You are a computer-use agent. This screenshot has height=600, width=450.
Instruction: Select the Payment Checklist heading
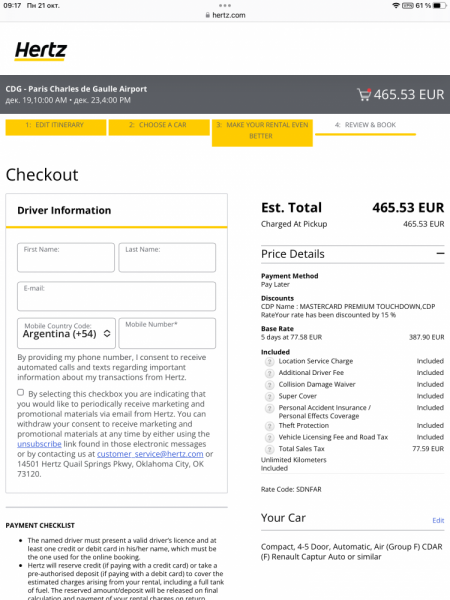[x=40, y=525]
